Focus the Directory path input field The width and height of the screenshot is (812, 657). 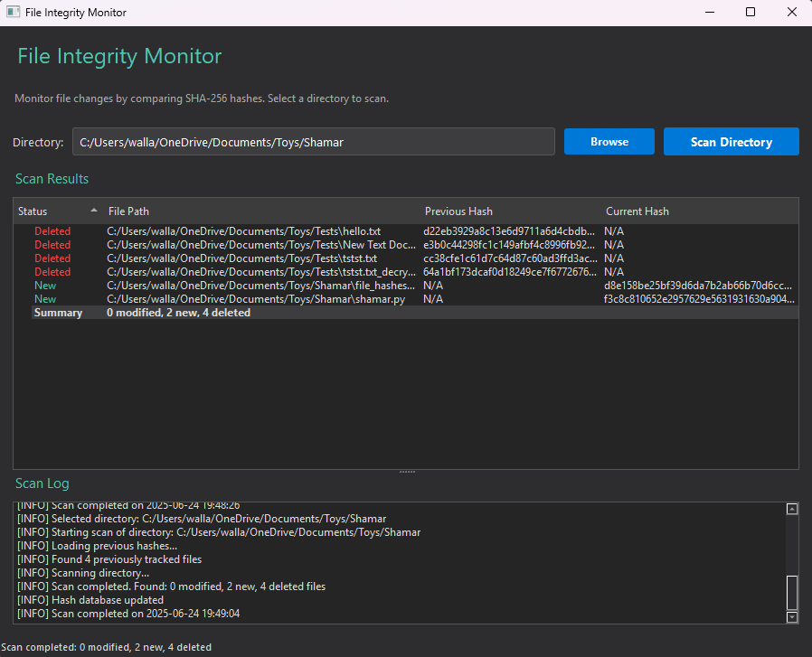tap(313, 142)
